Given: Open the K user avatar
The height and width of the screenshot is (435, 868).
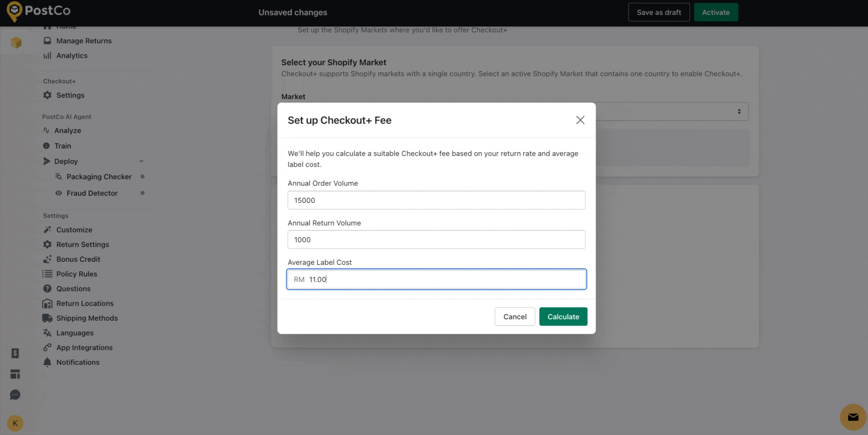Looking at the screenshot, I should 15,423.
